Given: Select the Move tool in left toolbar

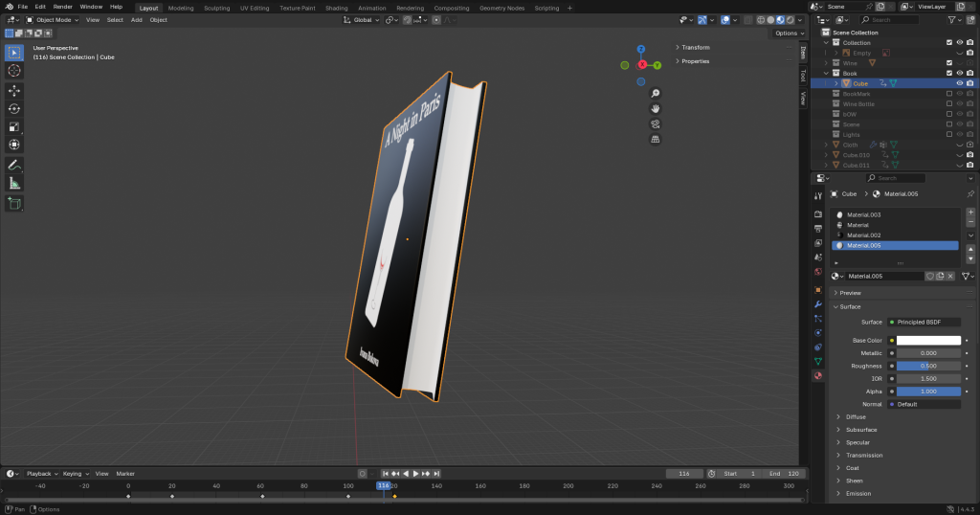Looking at the screenshot, I should click(14, 90).
